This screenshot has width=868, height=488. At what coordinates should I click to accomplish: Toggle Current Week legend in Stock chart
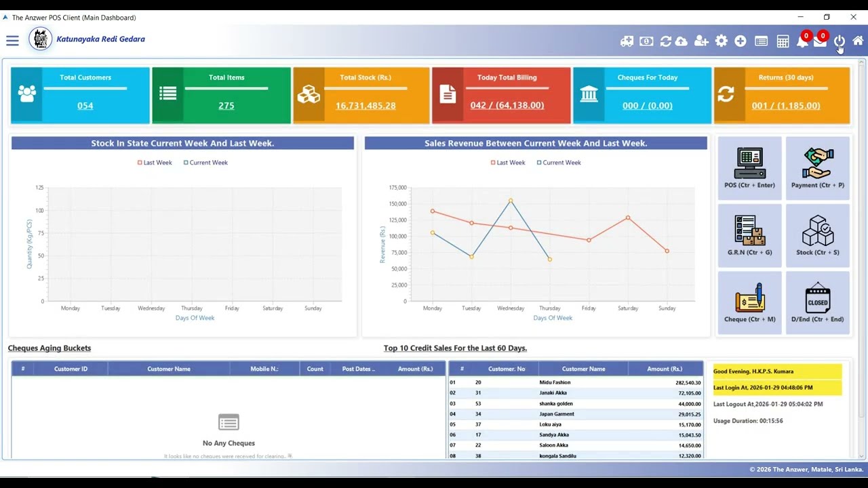coord(205,163)
